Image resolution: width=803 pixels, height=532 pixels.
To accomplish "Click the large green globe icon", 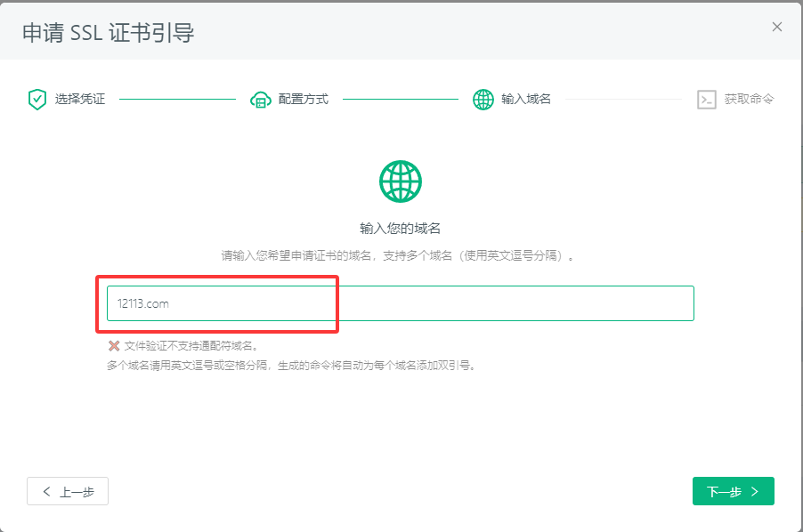I will [401, 181].
